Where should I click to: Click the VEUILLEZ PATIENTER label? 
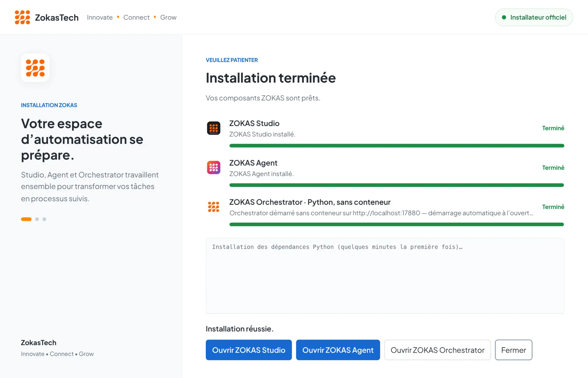click(232, 60)
